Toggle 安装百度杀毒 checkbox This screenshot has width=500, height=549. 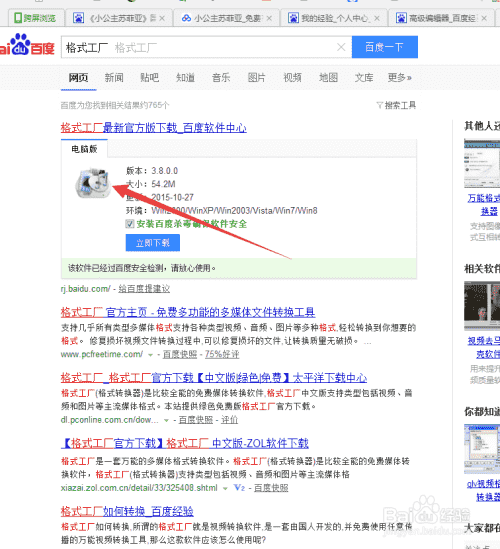coord(130,224)
